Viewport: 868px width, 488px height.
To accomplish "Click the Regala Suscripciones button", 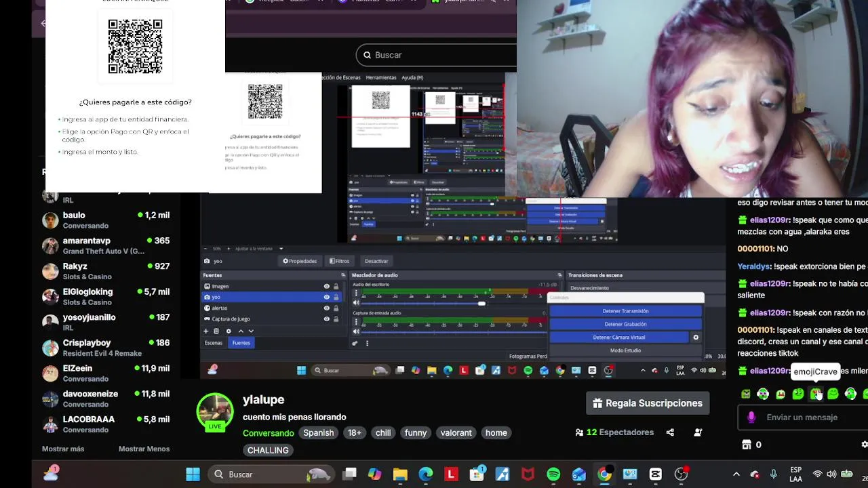I will pyautogui.click(x=648, y=403).
